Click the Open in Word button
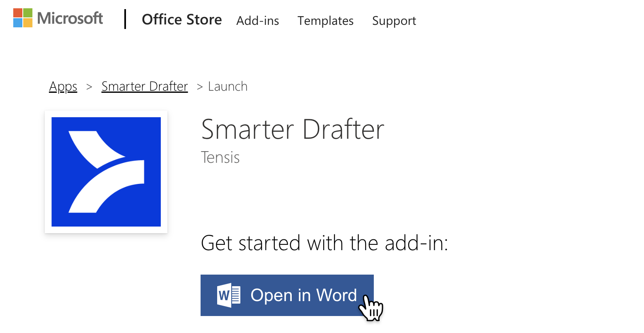This screenshot has height=333, width=644. [287, 295]
